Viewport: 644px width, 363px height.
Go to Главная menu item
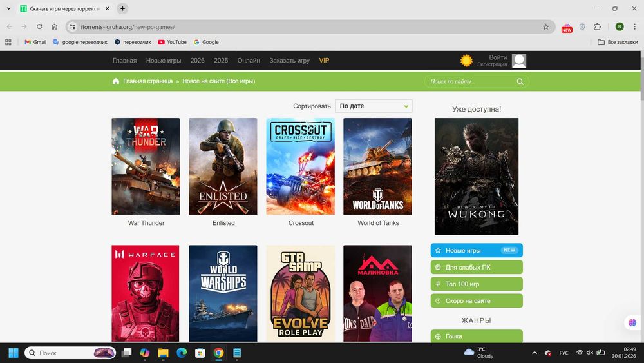[x=124, y=61]
